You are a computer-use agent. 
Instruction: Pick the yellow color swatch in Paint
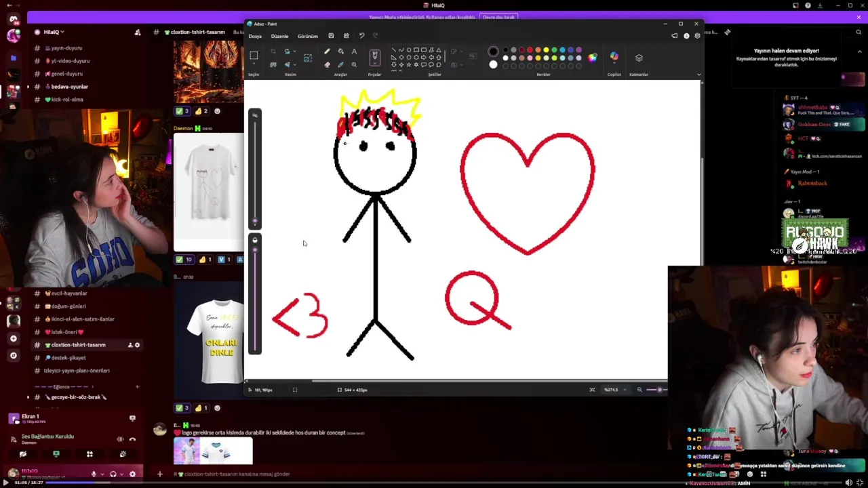tap(546, 50)
